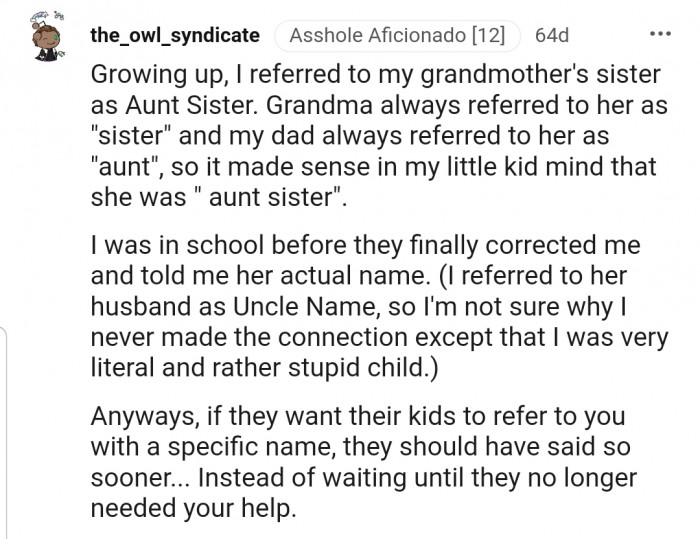Select the Asshole Aficionado [12] flair badge

tap(397, 35)
